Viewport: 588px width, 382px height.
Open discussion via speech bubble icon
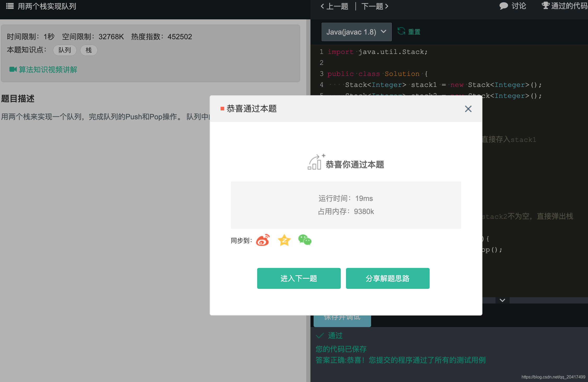tap(503, 6)
